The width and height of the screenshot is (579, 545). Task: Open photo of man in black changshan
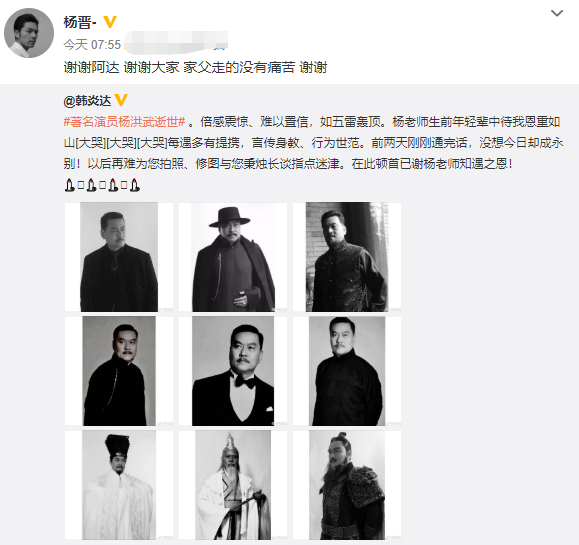coord(347,371)
